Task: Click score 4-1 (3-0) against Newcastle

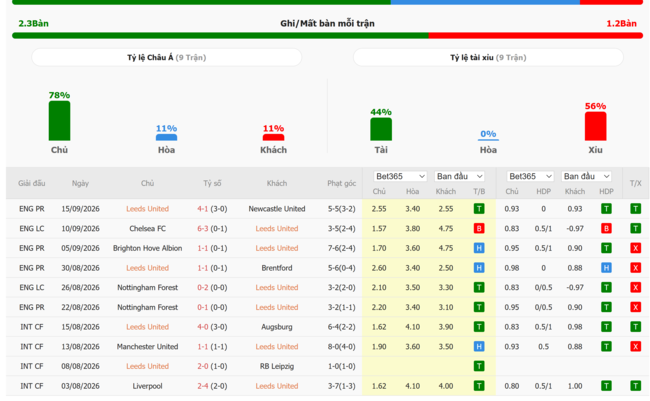Action: (212, 209)
